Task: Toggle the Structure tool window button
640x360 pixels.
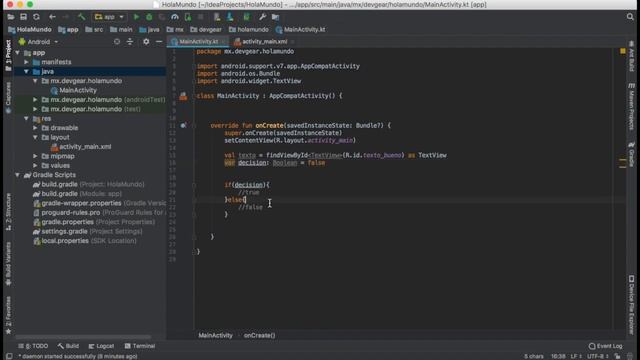Action: pyautogui.click(x=8, y=212)
